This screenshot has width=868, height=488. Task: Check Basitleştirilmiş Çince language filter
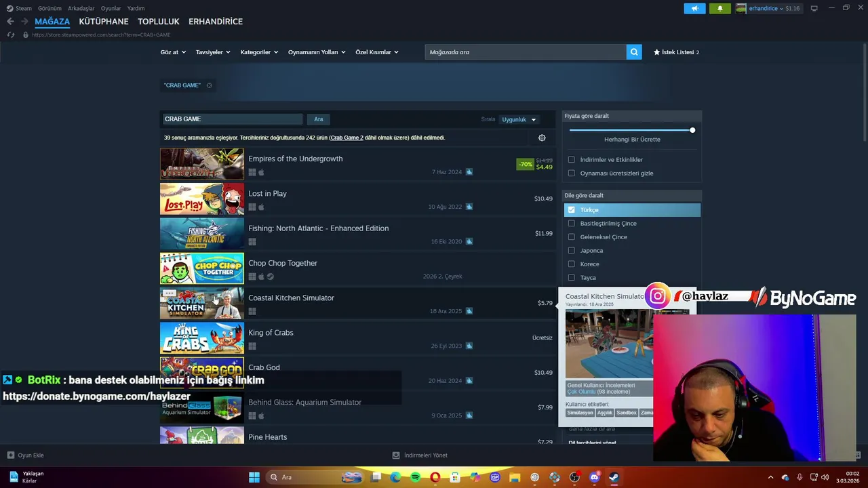tap(572, 224)
